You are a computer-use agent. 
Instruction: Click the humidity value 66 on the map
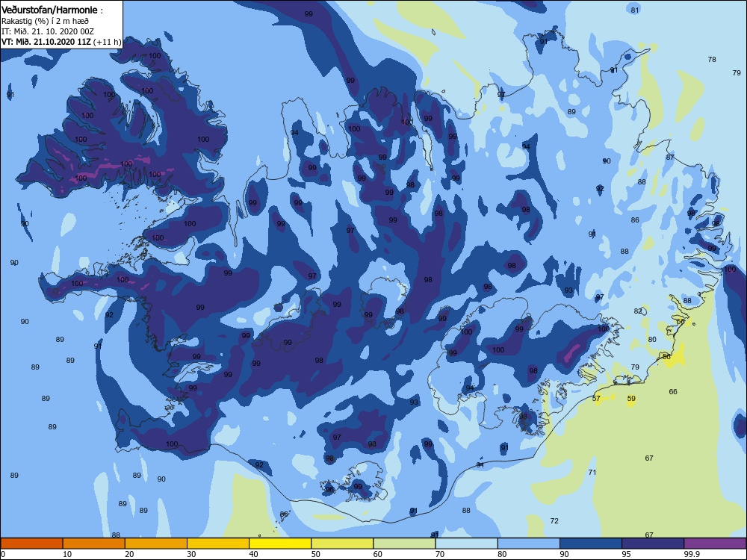[x=673, y=392]
